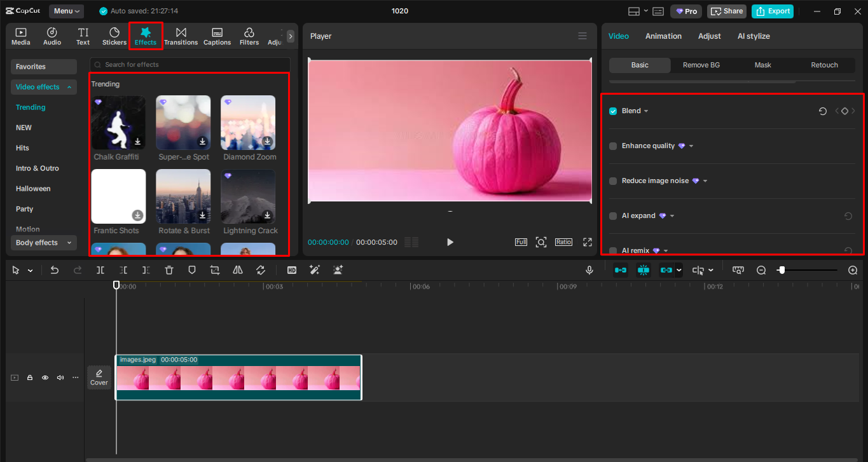Viewport: 868px width, 462px height.
Task: Click the HD enhance icon in the toolbar
Action: tap(292, 269)
